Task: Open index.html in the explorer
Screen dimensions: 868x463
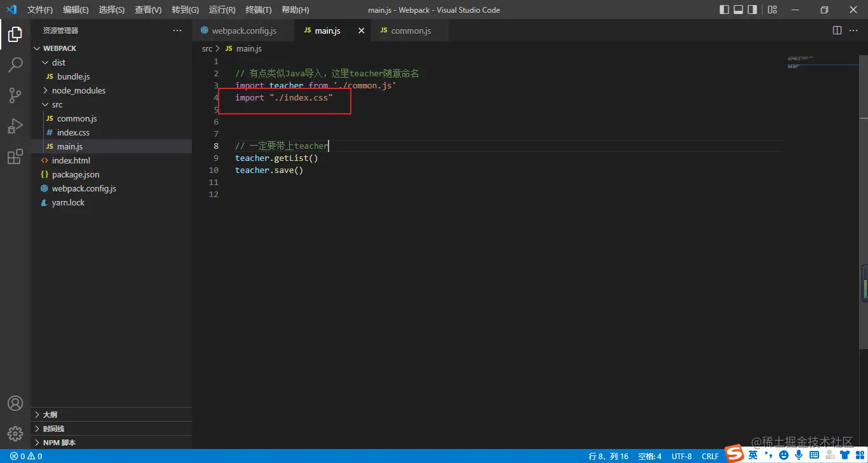Action: tap(112, 160)
